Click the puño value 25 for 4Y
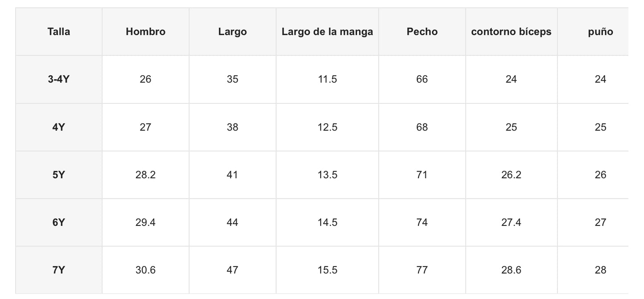 [600, 127]
